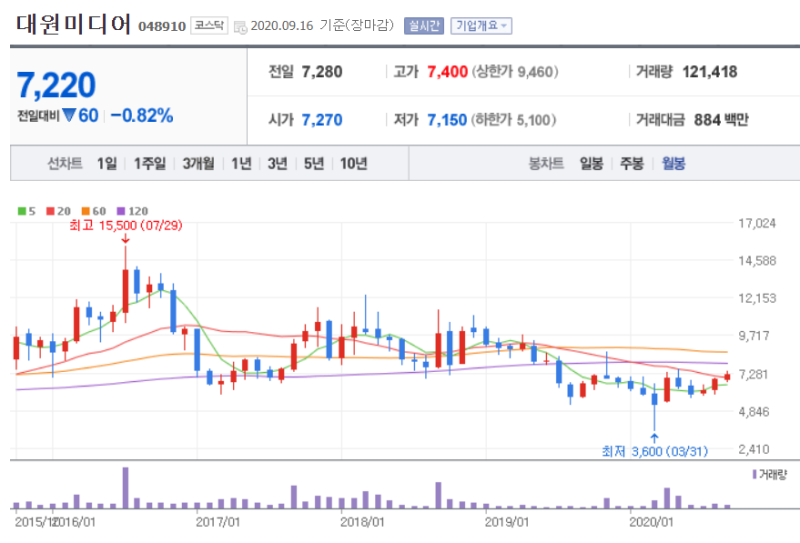Switch to 주봉 weekly candle chart
The height and width of the screenshot is (543, 800).
[x=632, y=163]
